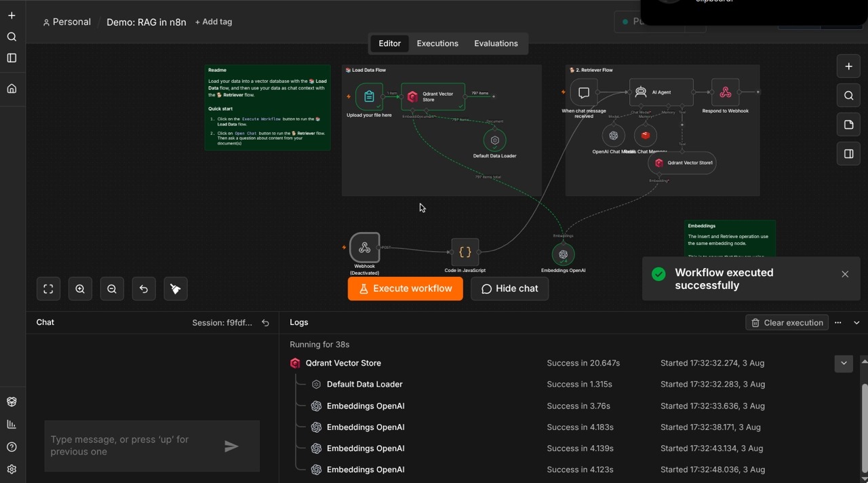Click the Session: f9fdf... label

(x=222, y=323)
